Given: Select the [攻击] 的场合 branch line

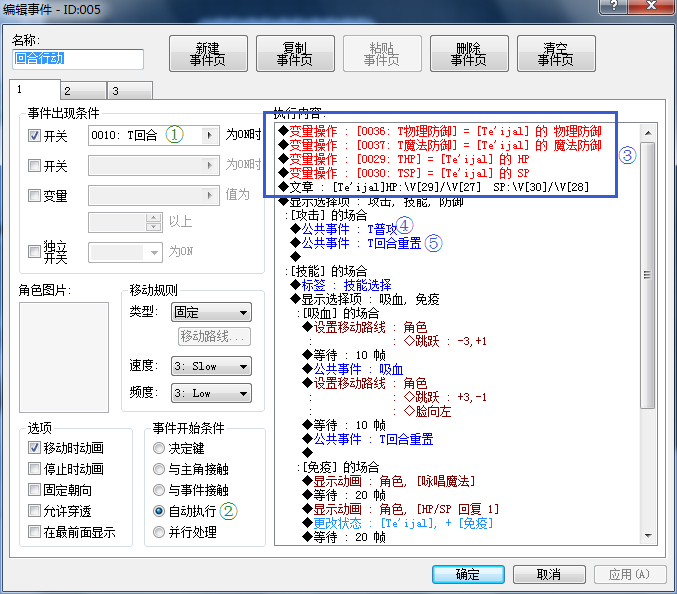Looking at the screenshot, I should tap(326, 215).
